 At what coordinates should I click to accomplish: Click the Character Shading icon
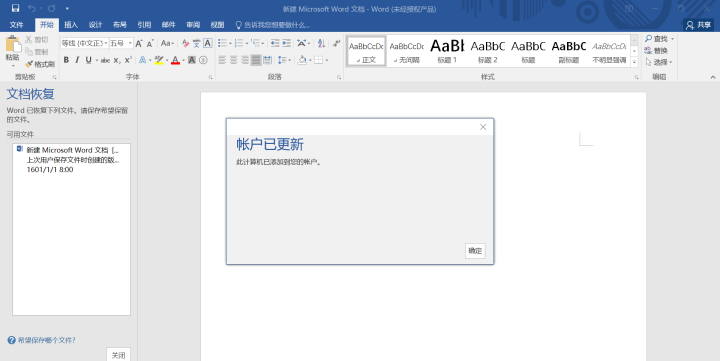pyautogui.click(x=192, y=60)
